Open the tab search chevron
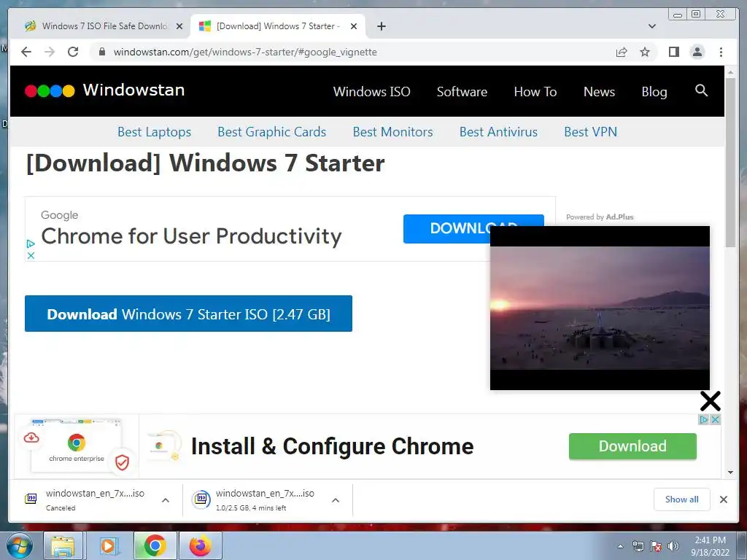The image size is (747, 560). click(652, 26)
